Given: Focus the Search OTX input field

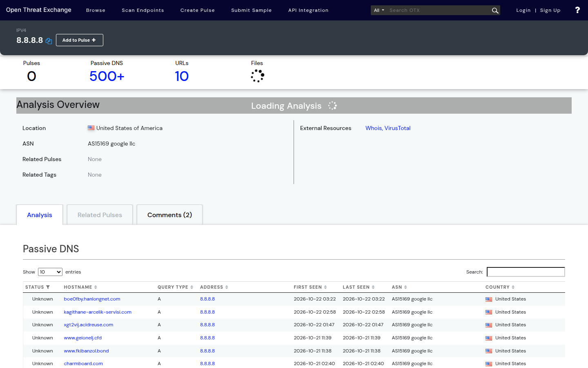Looking at the screenshot, I should [439, 10].
